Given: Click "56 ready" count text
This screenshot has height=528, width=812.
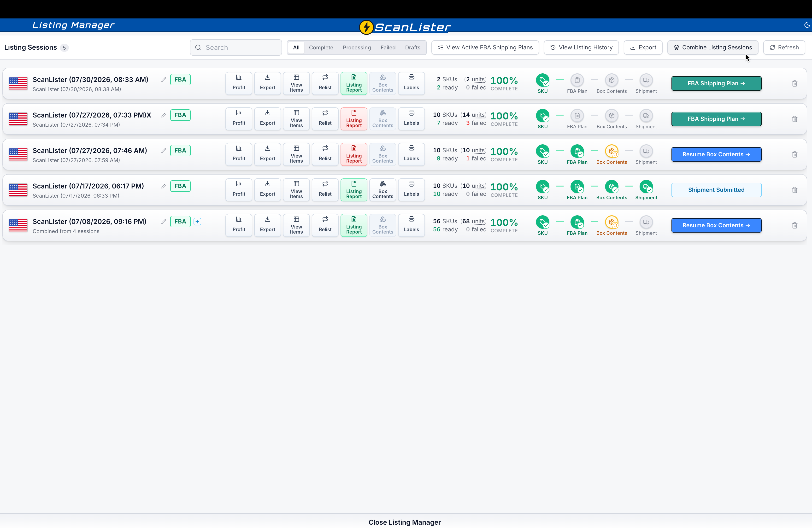Looking at the screenshot, I should 445,229.
